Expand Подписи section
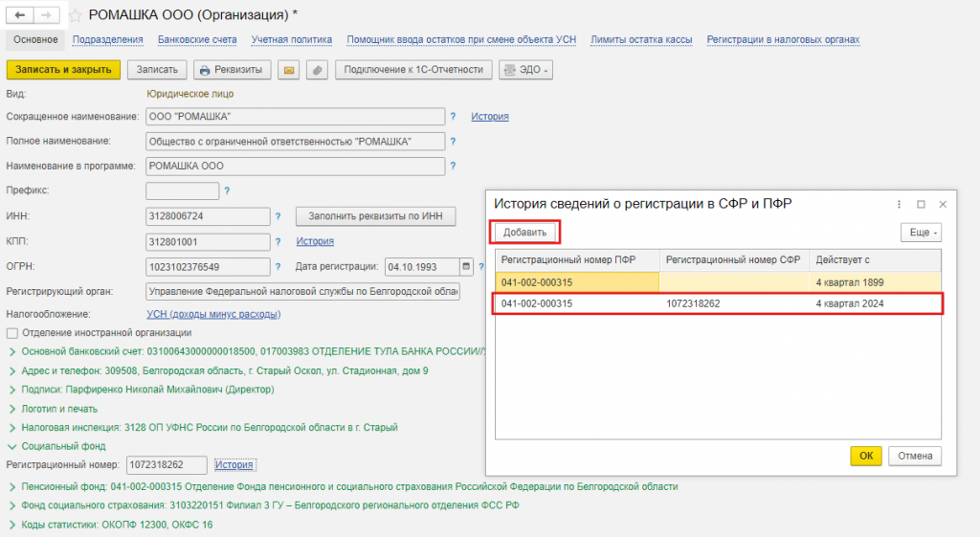980x537 pixels. point(11,391)
